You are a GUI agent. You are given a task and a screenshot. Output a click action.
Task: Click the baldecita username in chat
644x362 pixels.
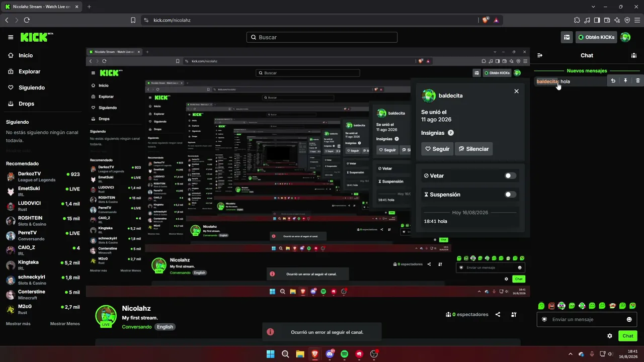(547, 81)
